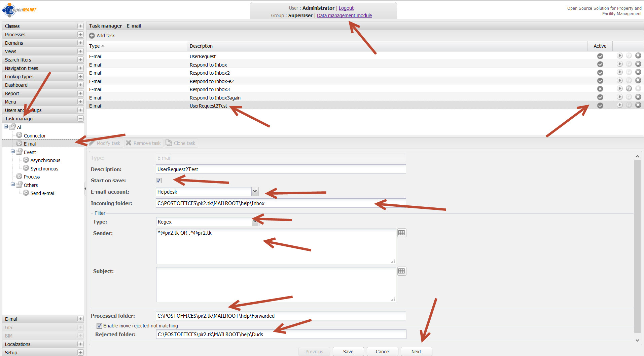Click the Description text field
Screen dimensions: 644x356
pyautogui.click(x=281, y=169)
